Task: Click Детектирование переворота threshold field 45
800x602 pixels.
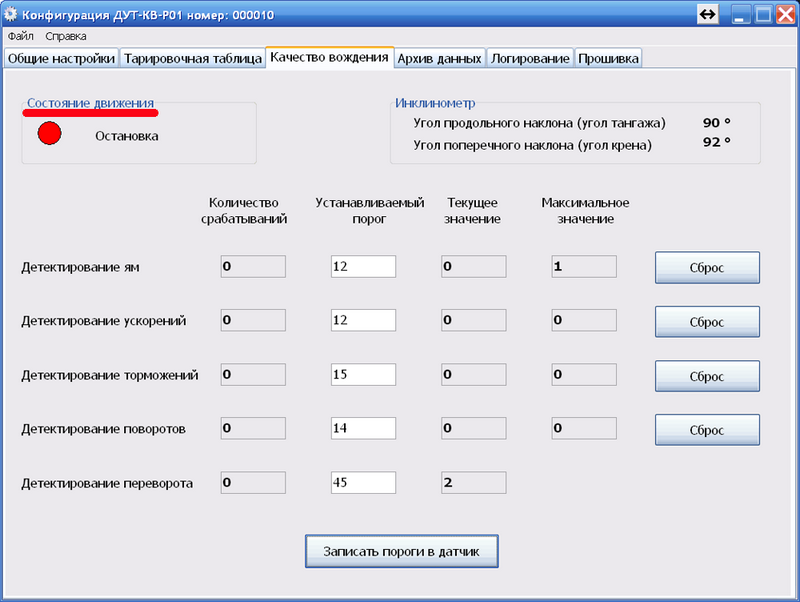Action: click(363, 483)
